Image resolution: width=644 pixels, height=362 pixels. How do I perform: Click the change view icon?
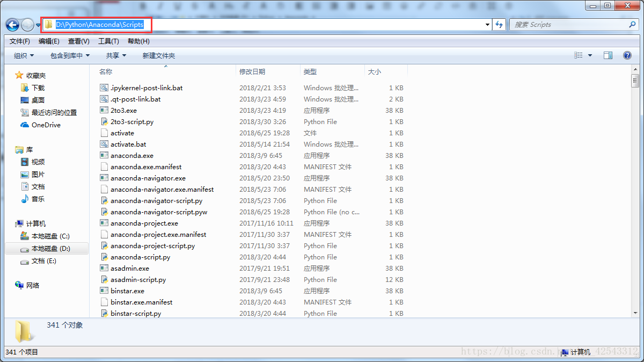coord(579,55)
